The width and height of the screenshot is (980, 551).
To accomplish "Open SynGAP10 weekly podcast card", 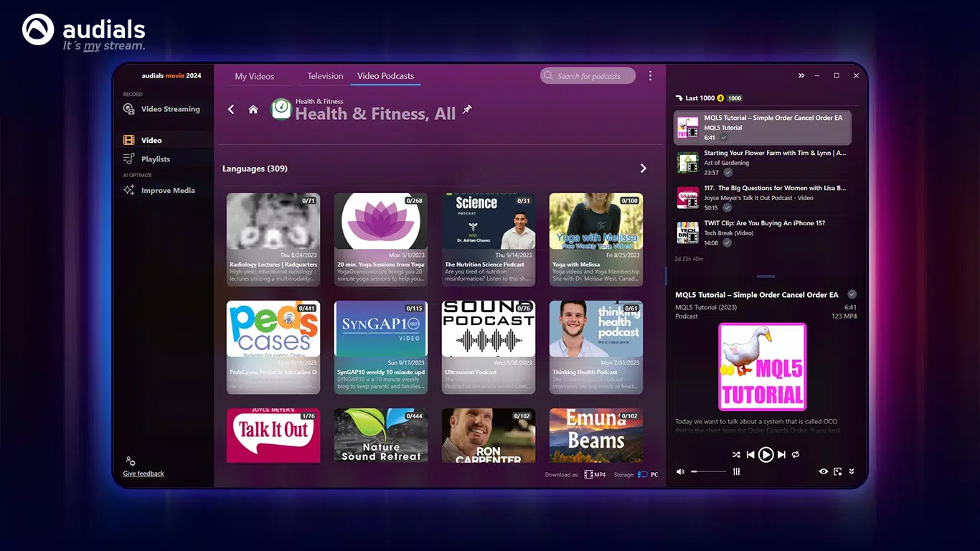I will click(x=381, y=347).
